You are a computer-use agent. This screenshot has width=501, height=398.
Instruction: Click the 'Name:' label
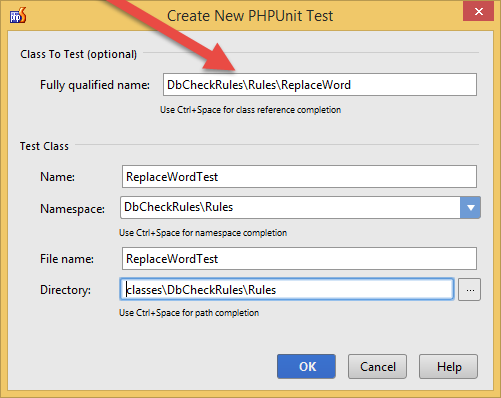tap(57, 177)
